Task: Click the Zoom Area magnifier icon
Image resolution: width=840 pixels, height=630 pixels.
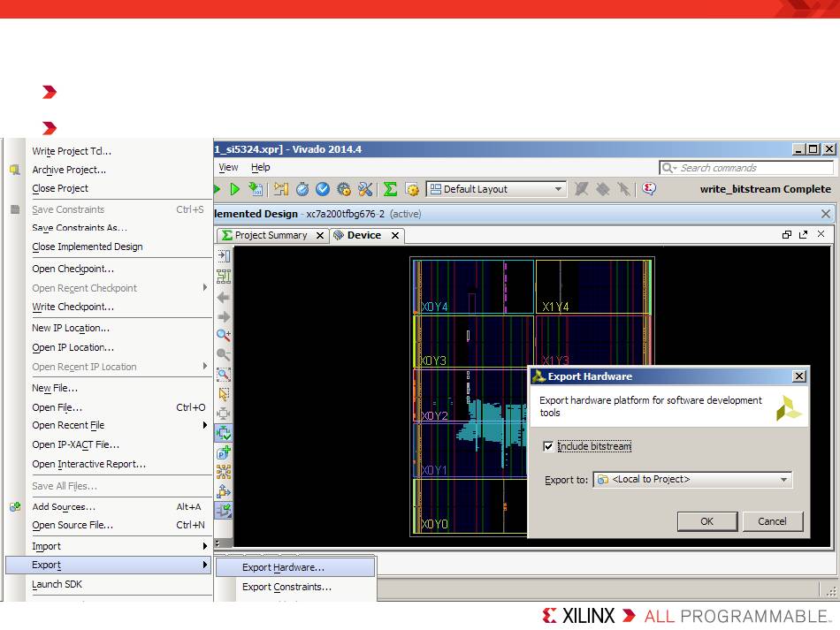Action: coord(224,374)
